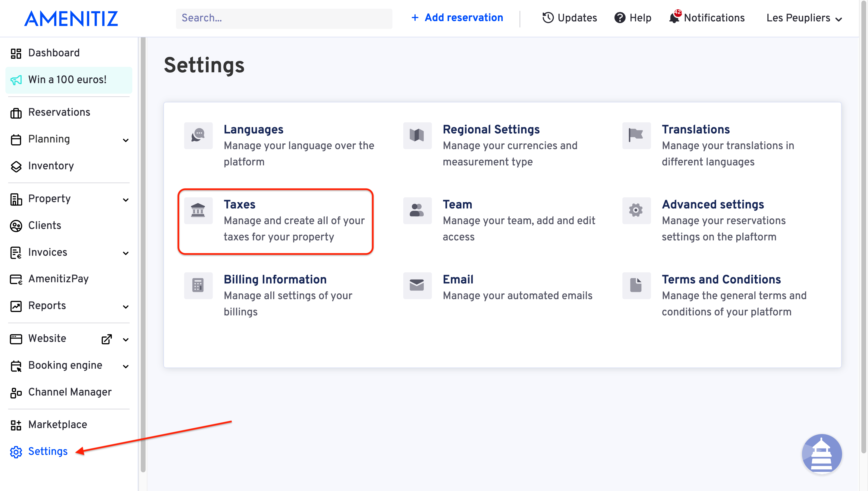Click the Amenitiz logo

click(71, 18)
